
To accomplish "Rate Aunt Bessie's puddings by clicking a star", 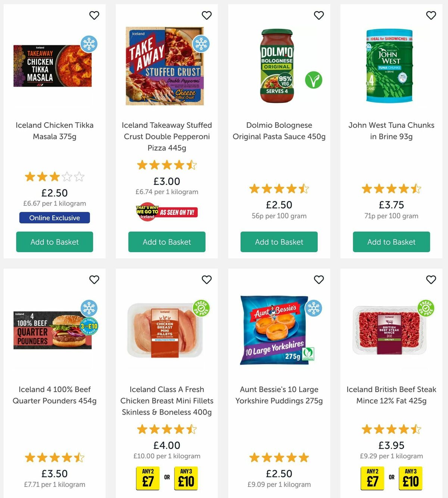I will pyautogui.click(x=279, y=458).
